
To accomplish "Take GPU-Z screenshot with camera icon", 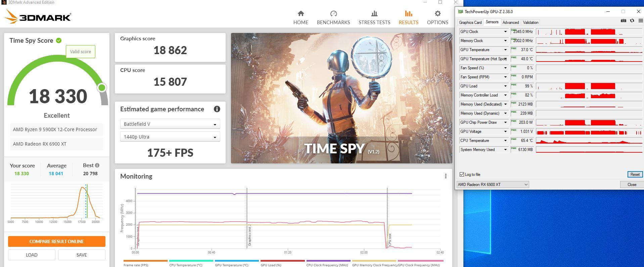I will click(x=623, y=21).
